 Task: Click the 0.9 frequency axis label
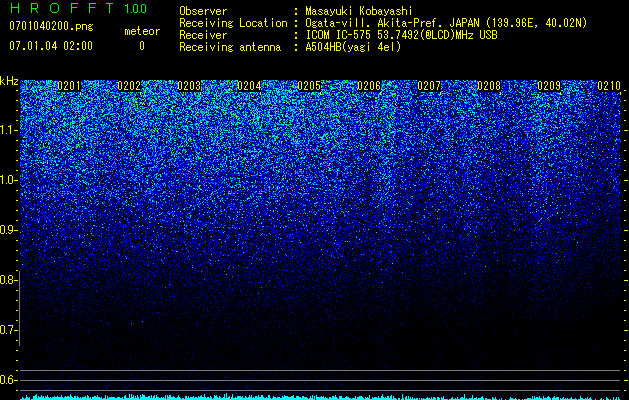(x=7, y=230)
